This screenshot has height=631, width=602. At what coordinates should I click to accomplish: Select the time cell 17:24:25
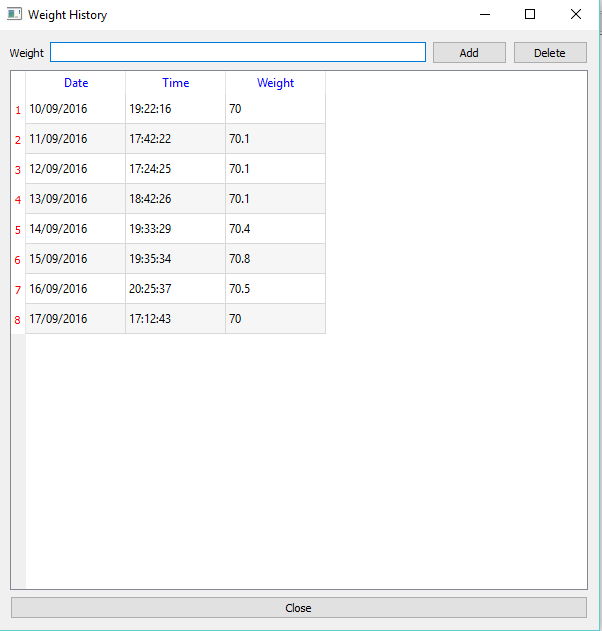tap(175, 169)
